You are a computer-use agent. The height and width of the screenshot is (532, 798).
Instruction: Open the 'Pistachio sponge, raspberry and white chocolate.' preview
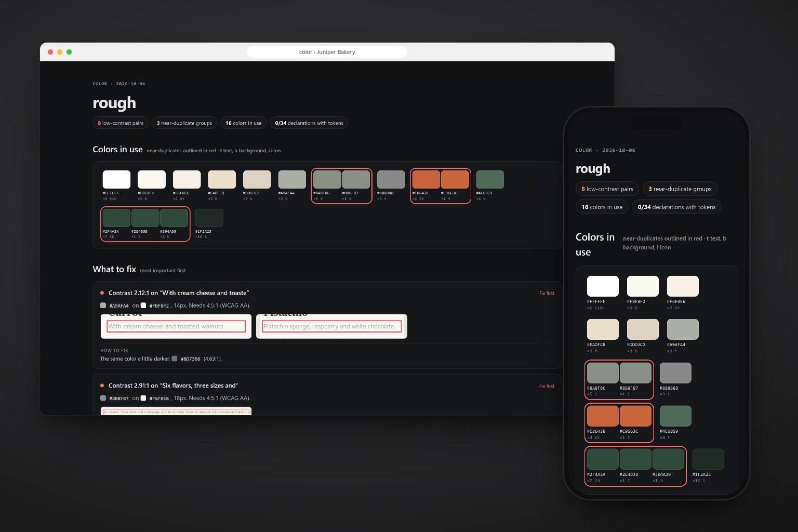tap(331, 326)
